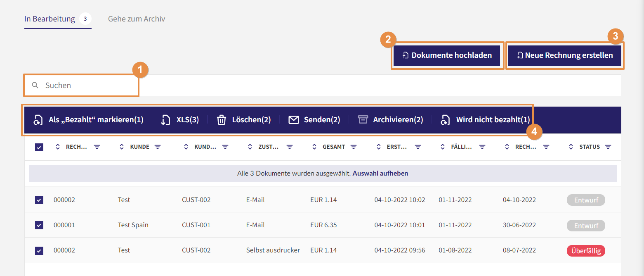Click the red Überfällig status badge
This screenshot has width=644, height=276.
(586, 251)
